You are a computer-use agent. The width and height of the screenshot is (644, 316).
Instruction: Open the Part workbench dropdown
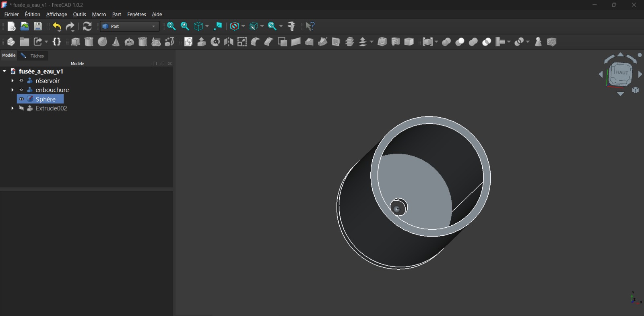[130, 26]
